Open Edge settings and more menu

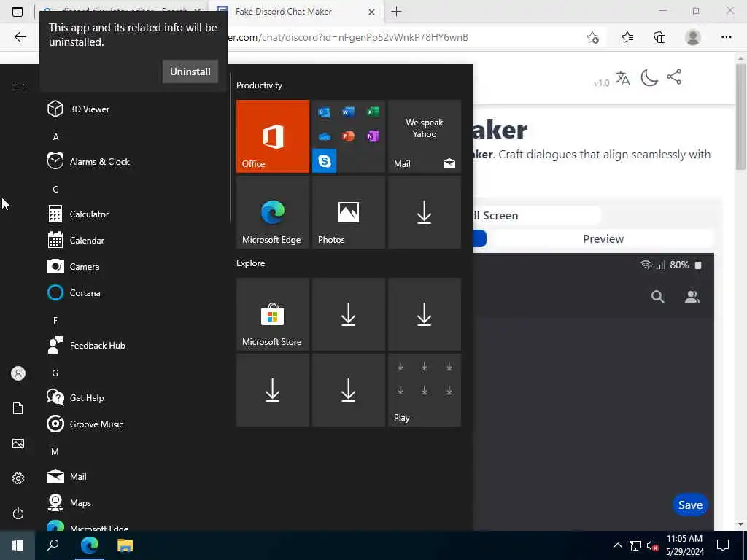(726, 37)
